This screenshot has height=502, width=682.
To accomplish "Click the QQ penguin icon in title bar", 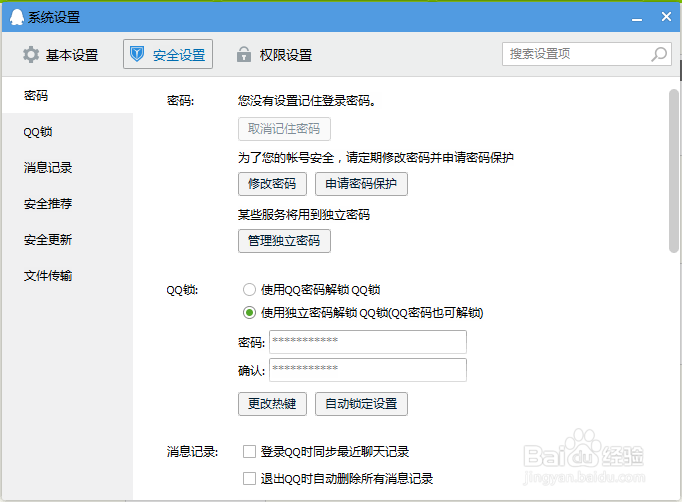I will pyautogui.click(x=17, y=17).
